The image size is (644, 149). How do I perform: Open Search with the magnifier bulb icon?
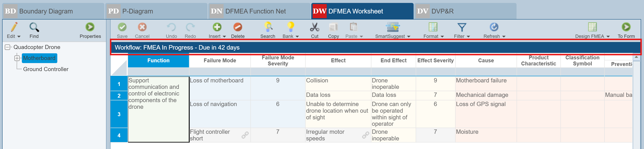point(268,27)
